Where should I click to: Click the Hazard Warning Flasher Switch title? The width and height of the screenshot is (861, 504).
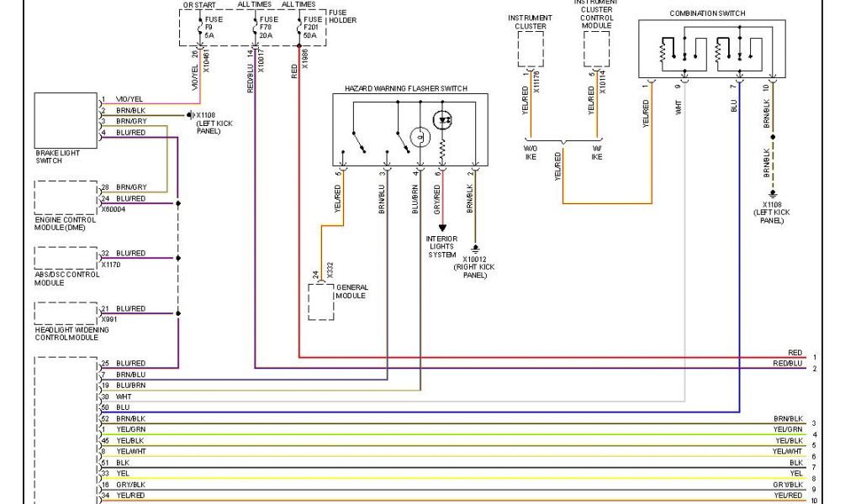coord(405,88)
